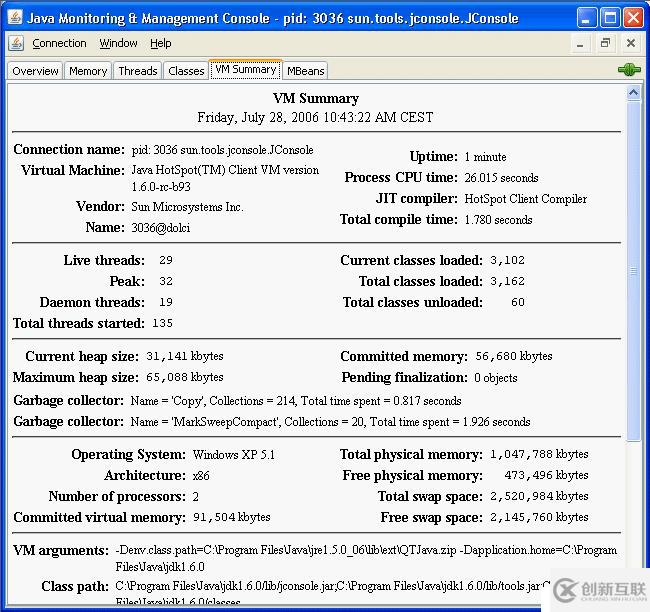Switch to the Classes tab
This screenshot has width=650, height=612.
pos(186,71)
